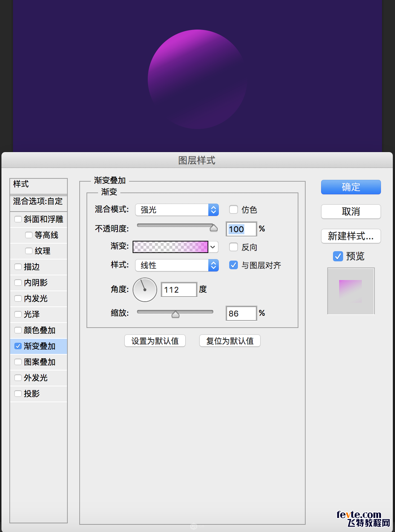This screenshot has width=395, height=532.
Task: Click the 角度 angle dial
Action: click(145, 290)
